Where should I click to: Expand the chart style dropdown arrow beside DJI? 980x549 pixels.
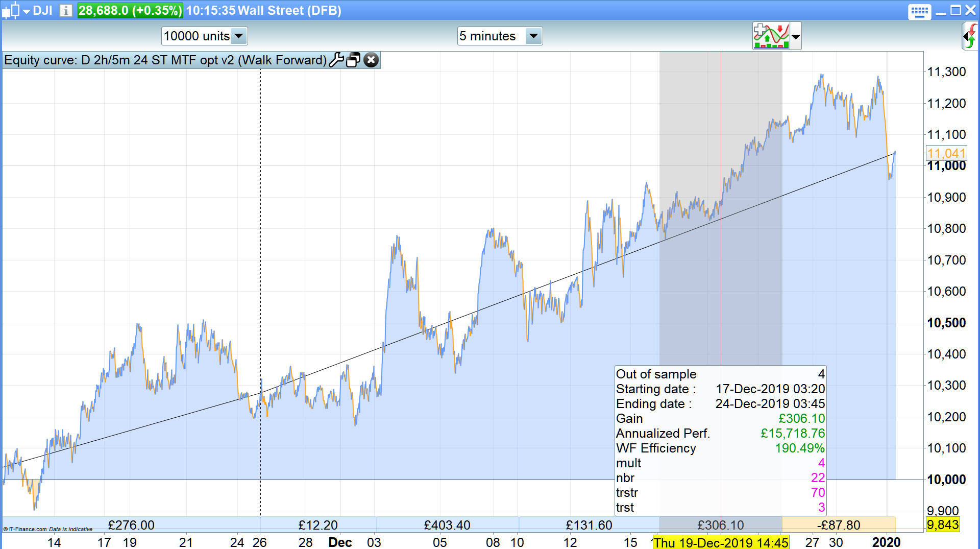coord(27,11)
